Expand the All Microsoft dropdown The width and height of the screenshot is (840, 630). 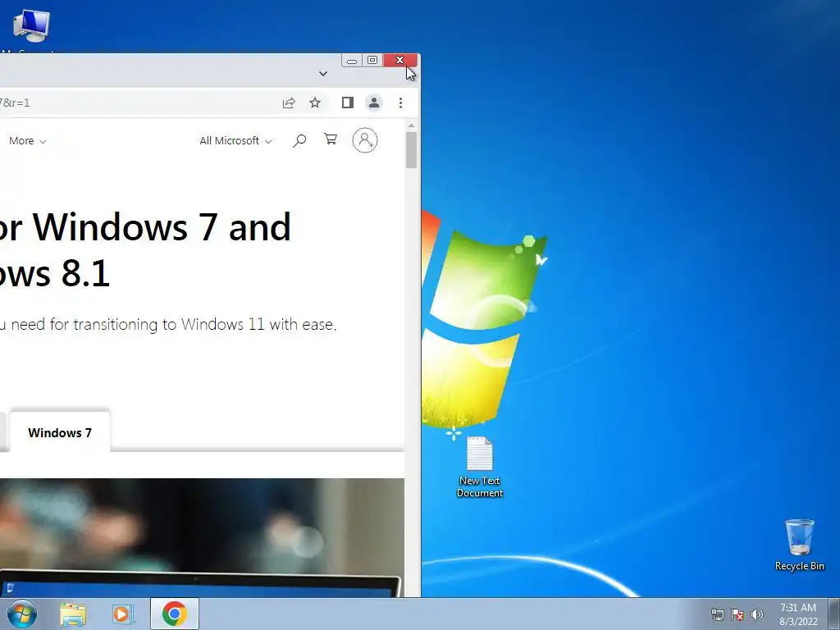(x=235, y=141)
